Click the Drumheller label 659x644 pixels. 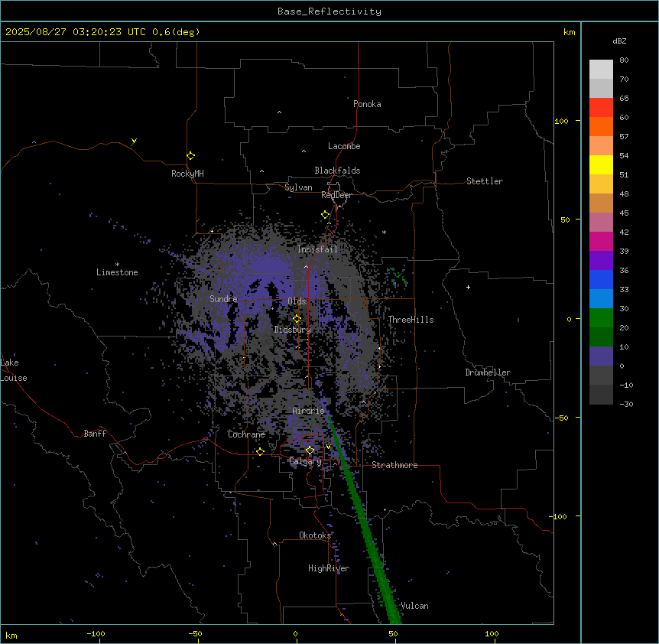coord(488,372)
